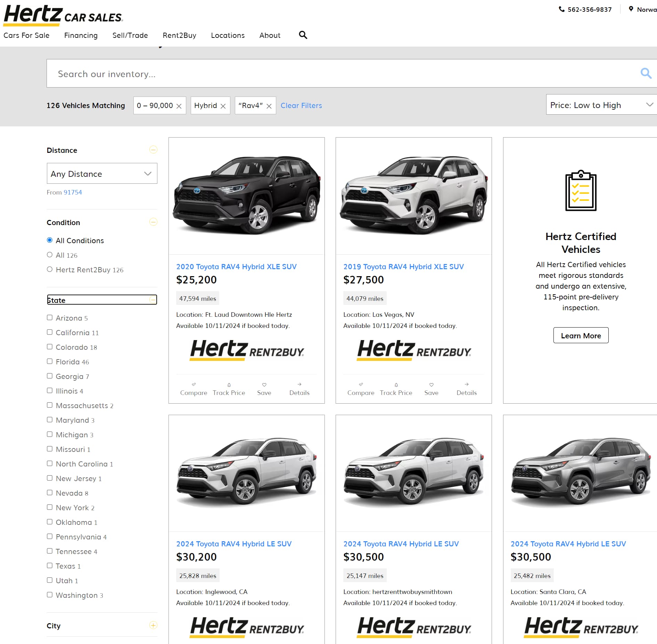Screen dimensions: 657x644
Task: Open the Any Distance dropdown
Action: [102, 174]
